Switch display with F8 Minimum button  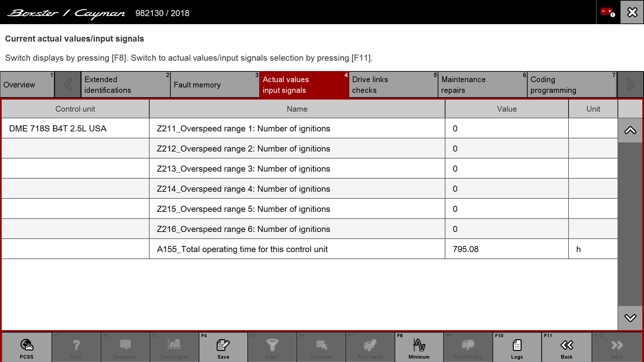pos(419,347)
